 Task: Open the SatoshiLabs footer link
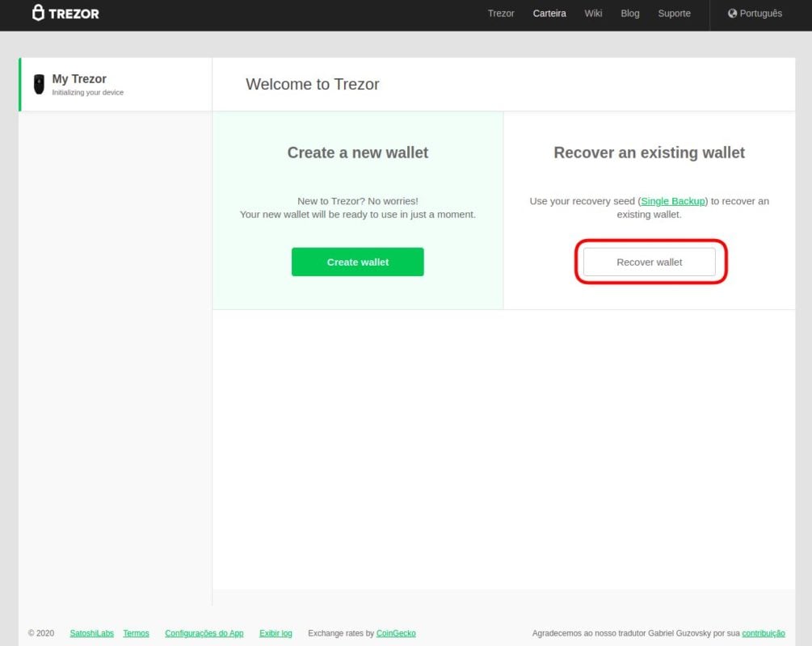click(x=91, y=633)
